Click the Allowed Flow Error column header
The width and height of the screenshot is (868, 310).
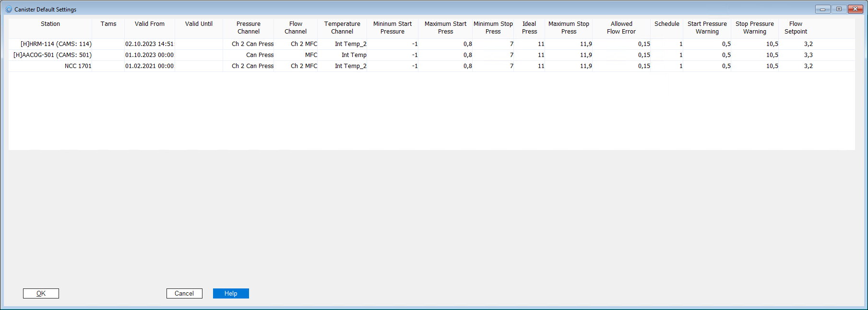[x=621, y=28]
